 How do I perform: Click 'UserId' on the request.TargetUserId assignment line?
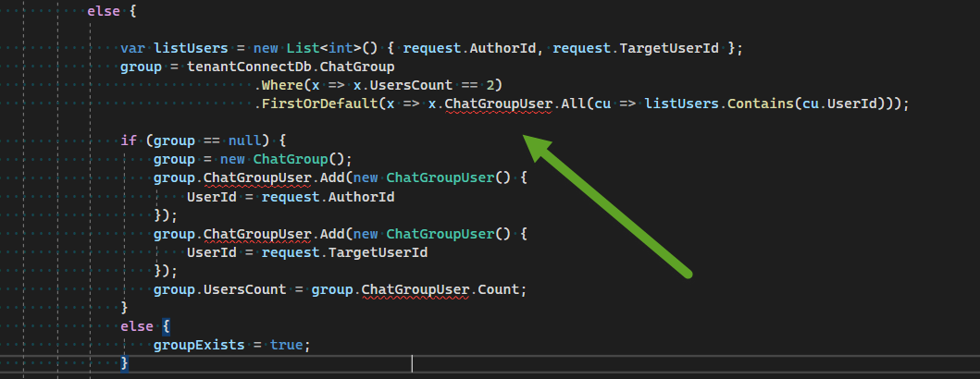pos(211,252)
